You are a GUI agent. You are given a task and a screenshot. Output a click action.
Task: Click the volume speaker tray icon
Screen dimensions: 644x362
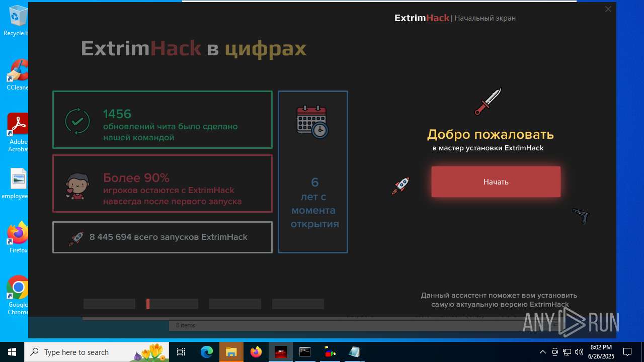click(x=579, y=352)
